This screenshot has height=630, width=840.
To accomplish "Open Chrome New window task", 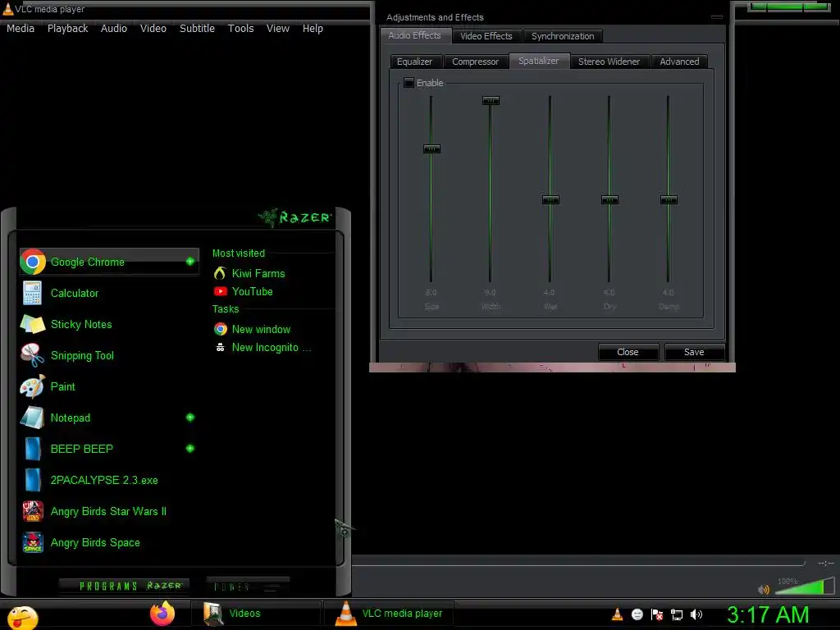I will coord(261,329).
